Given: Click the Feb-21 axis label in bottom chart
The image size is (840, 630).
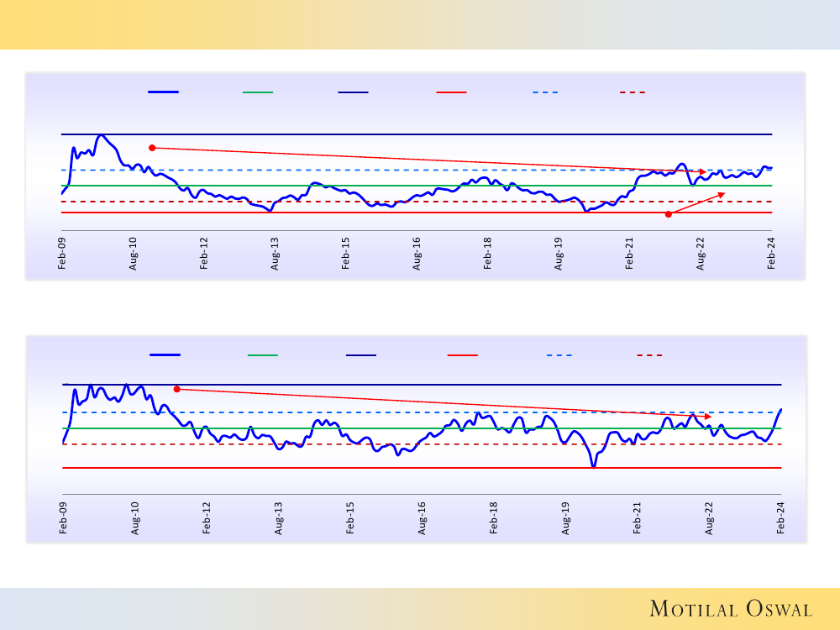Looking at the screenshot, I should 638,518.
